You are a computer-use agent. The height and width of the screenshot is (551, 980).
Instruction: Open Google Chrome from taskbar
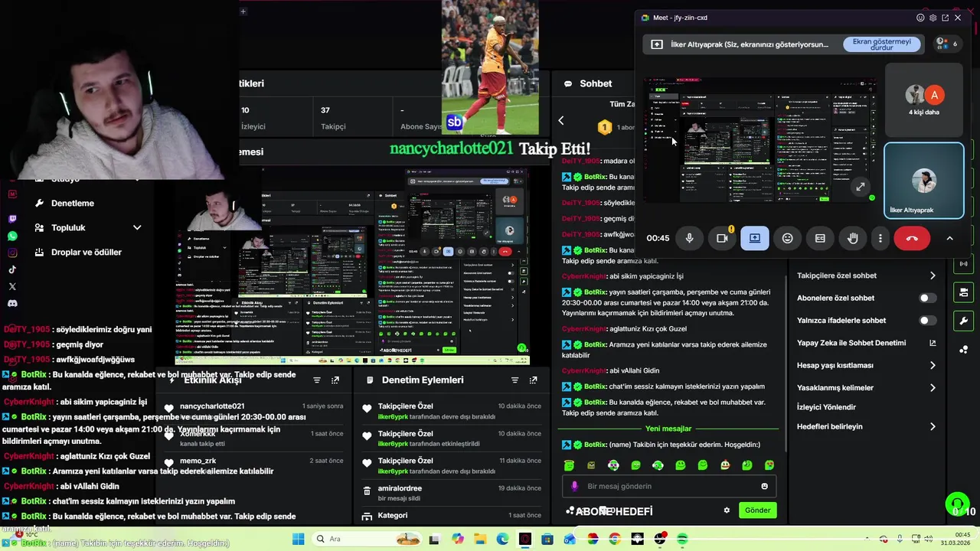click(x=615, y=539)
